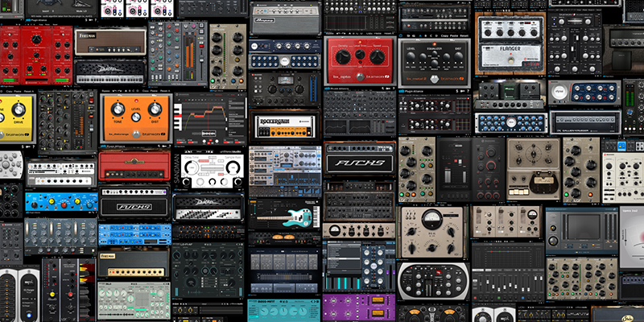Click Reset in the bx_metal 2 toolbar
This screenshot has width=644, height=322.
(x=464, y=35)
